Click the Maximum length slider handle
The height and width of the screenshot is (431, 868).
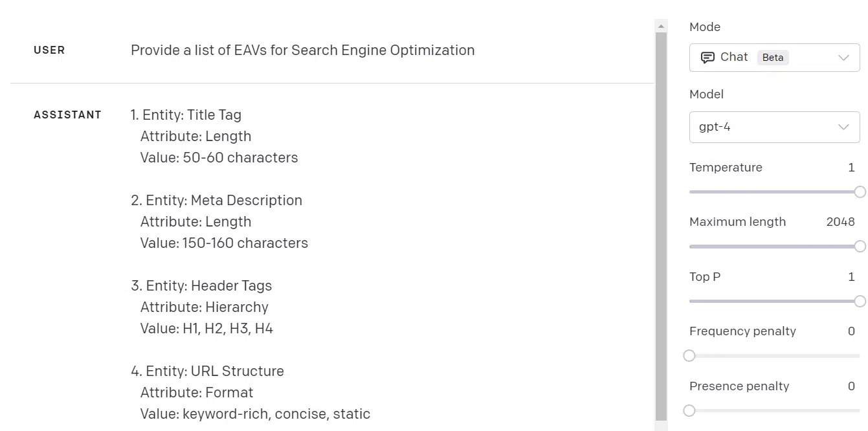tap(860, 246)
